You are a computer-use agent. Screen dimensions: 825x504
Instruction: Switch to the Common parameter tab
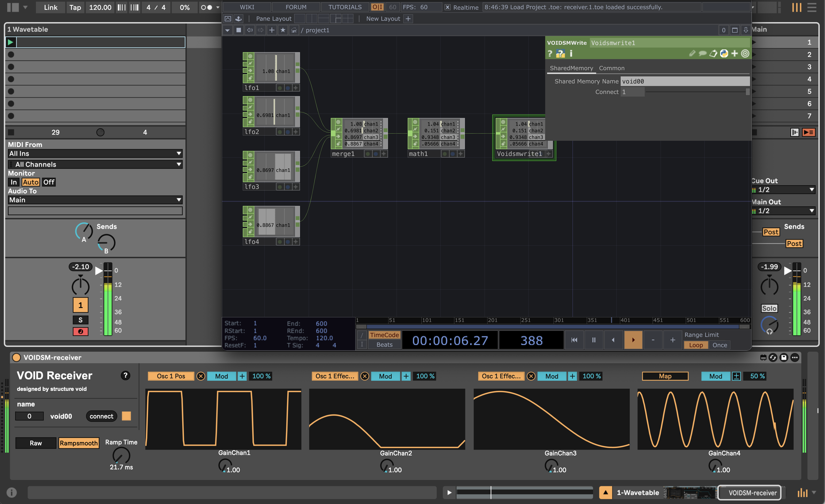[x=611, y=68]
